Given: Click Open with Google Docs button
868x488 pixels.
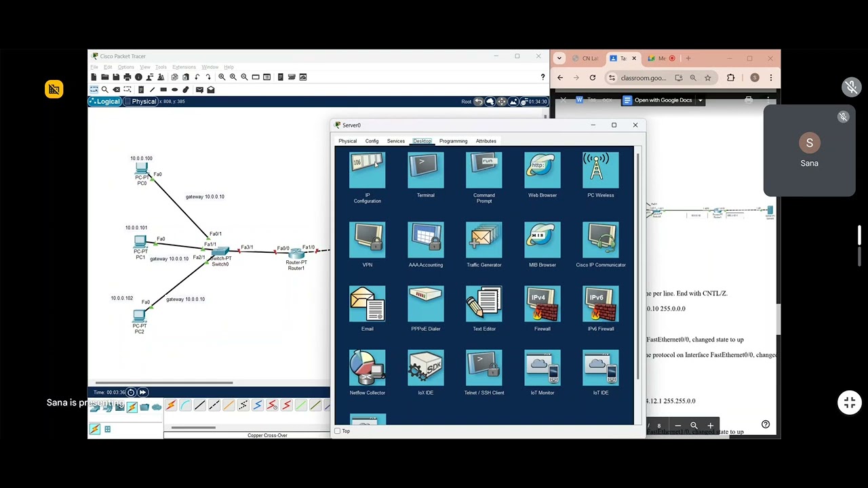Looking at the screenshot, I should point(657,100).
